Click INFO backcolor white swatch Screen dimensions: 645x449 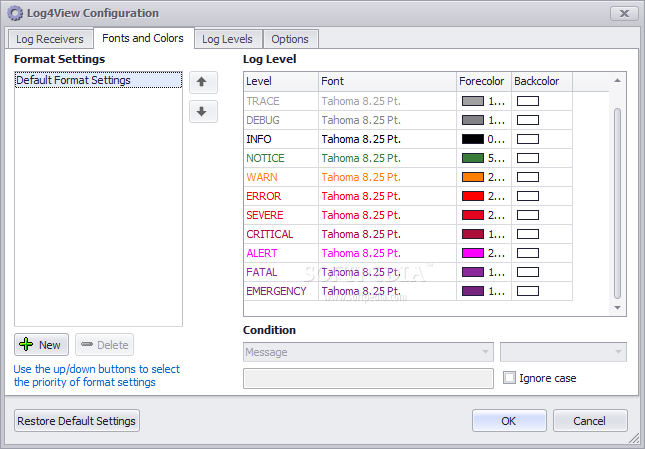click(528, 139)
